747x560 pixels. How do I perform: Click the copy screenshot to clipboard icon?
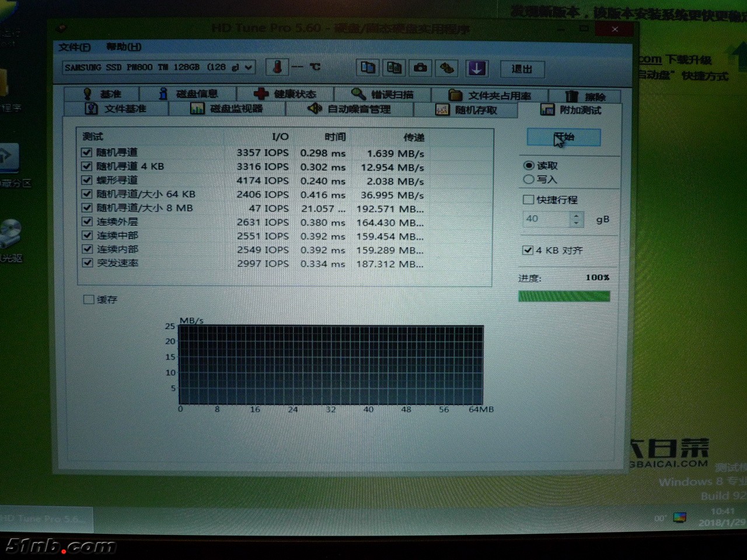(x=394, y=68)
